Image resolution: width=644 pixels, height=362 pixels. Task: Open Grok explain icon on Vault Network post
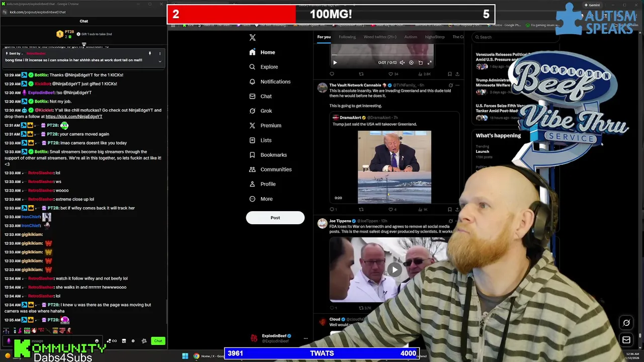pos(450,85)
